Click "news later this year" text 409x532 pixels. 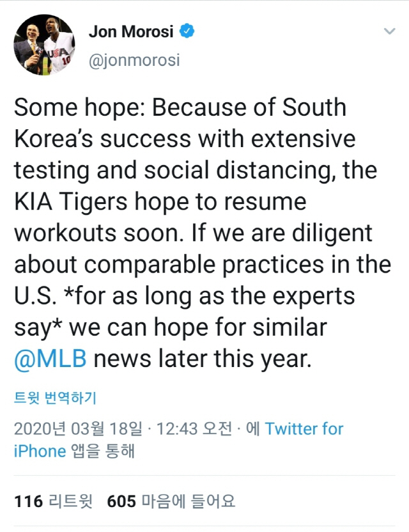point(202,359)
